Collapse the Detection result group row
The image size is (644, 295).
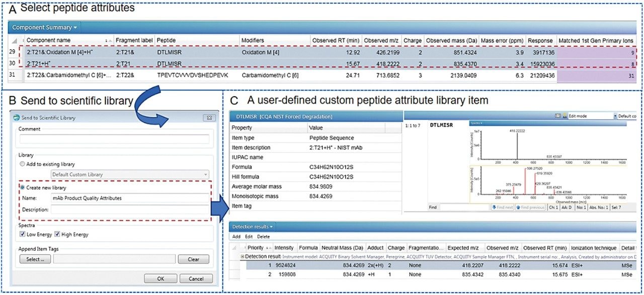click(x=242, y=257)
